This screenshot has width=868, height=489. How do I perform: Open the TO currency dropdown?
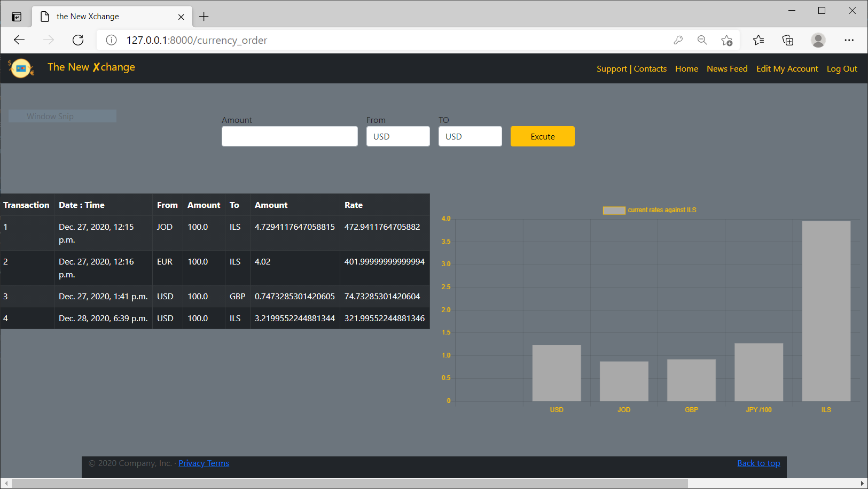(470, 136)
